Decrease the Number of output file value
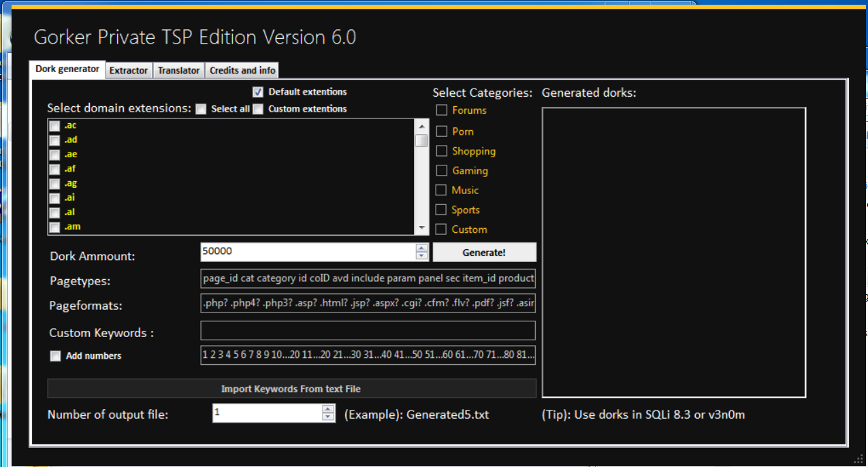The image size is (868, 467). (329, 417)
